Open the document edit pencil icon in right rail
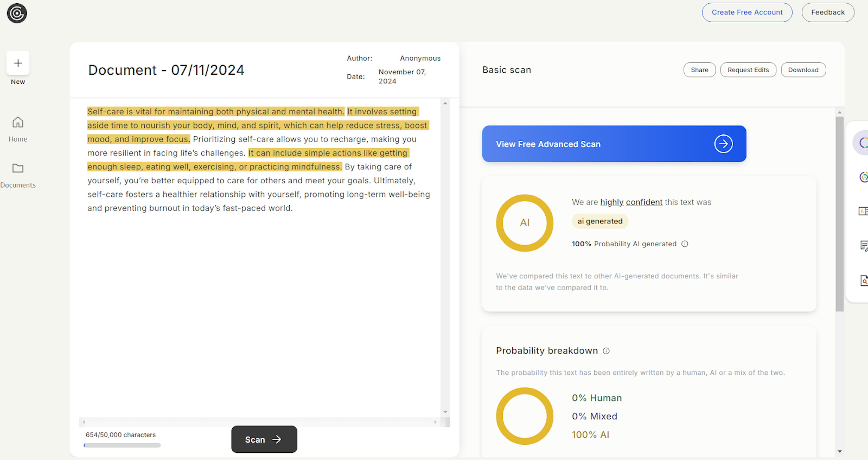 click(864, 246)
